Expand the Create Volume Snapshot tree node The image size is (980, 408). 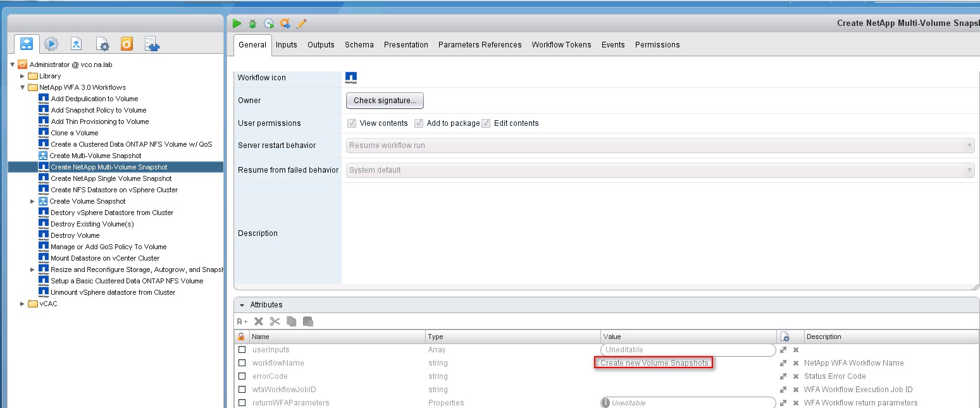(x=33, y=201)
